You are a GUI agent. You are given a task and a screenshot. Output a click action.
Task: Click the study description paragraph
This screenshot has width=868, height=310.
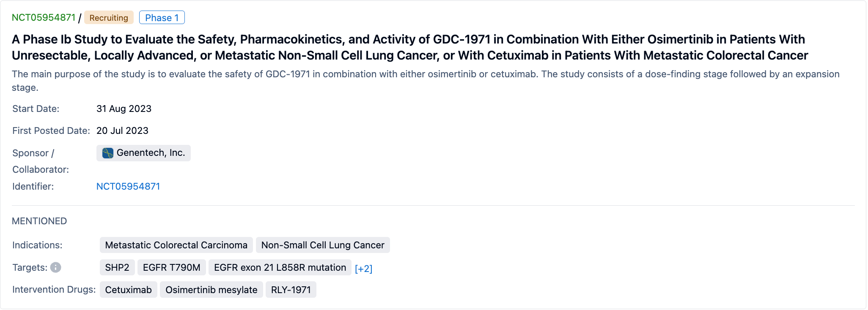pyautogui.click(x=425, y=74)
